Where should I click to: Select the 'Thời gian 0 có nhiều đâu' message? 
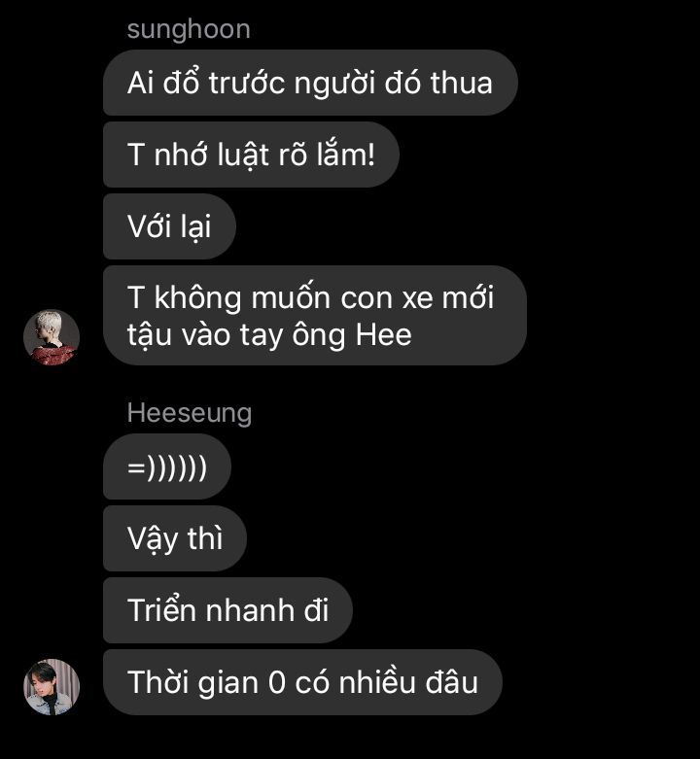tap(302, 682)
